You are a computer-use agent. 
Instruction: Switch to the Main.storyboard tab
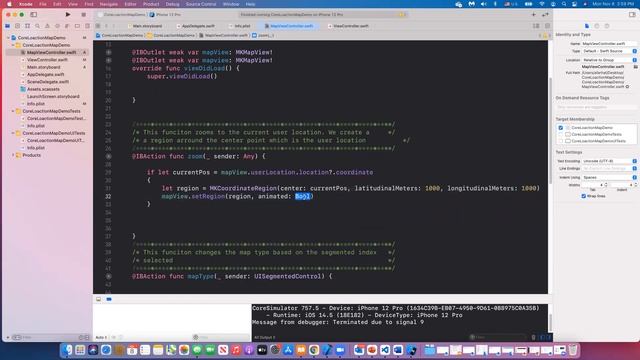145,26
